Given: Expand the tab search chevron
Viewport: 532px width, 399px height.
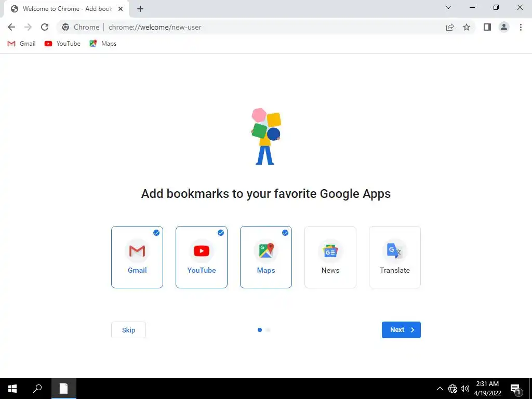Looking at the screenshot, I should 448,7.
